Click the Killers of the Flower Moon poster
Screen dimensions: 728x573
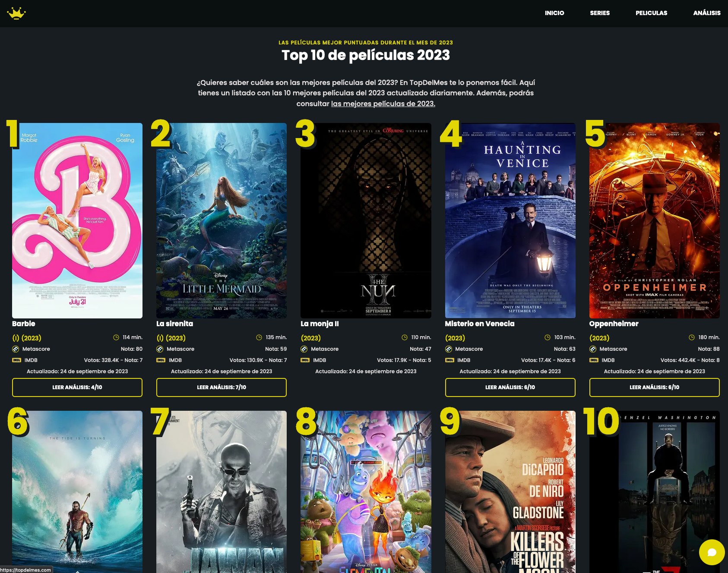pos(510,492)
